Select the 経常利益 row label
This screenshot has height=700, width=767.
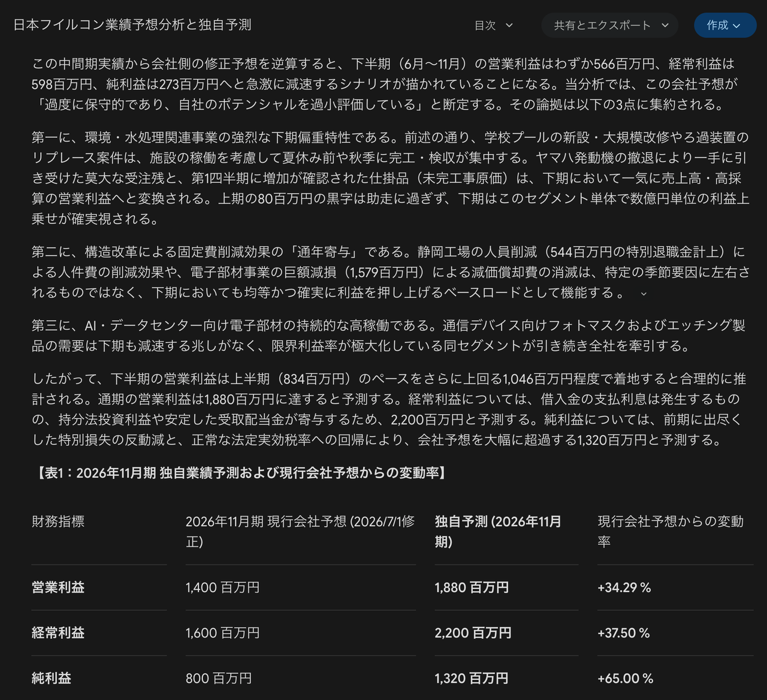tap(58, 633)
